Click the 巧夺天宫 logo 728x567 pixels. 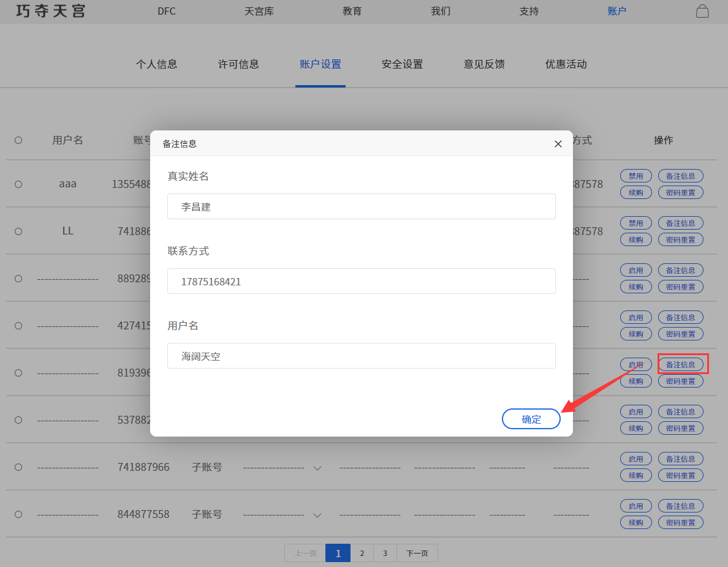point(50,11)
